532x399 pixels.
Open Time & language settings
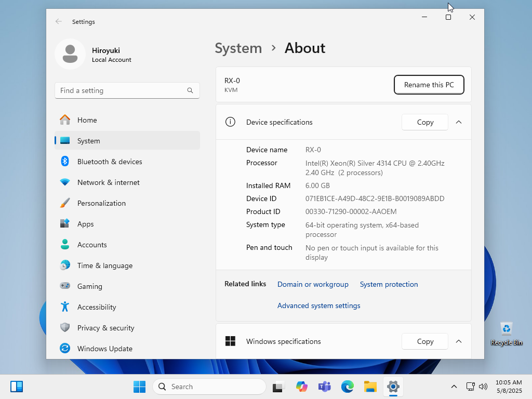click(127, 265)
